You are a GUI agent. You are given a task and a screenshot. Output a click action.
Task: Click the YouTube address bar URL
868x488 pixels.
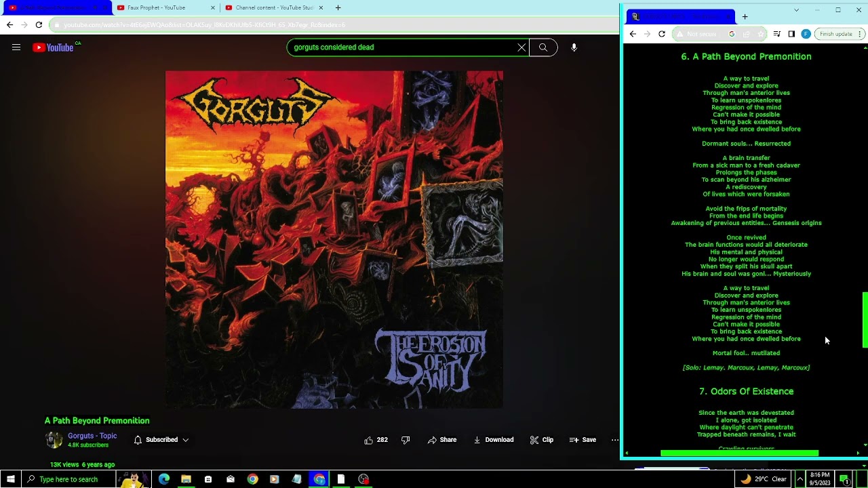click(205, 25)
